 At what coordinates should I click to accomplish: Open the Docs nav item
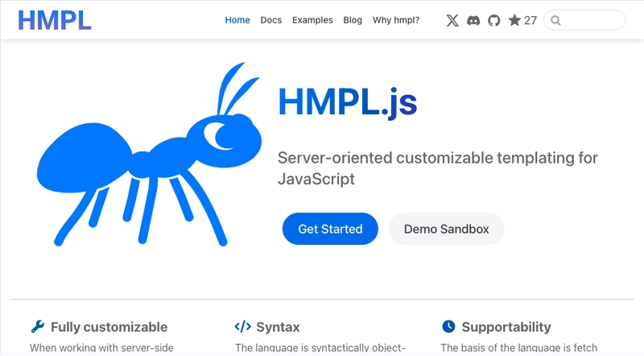271,20
